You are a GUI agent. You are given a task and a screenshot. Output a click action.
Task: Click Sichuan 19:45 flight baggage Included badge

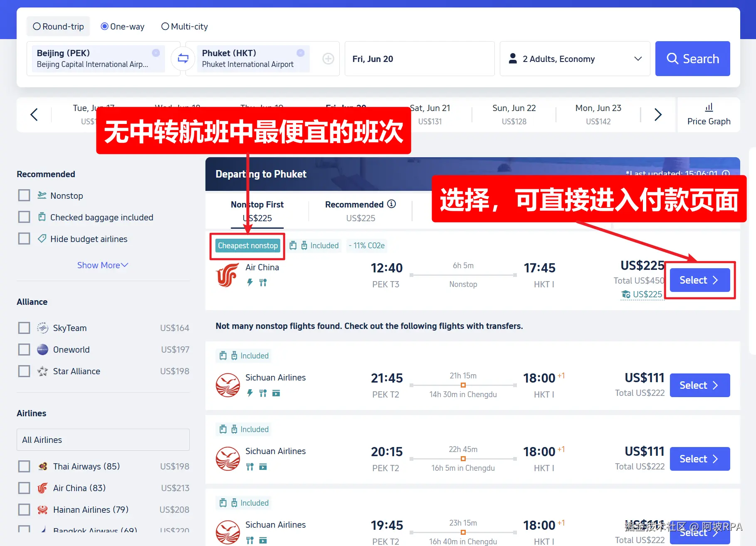(244, 503)
